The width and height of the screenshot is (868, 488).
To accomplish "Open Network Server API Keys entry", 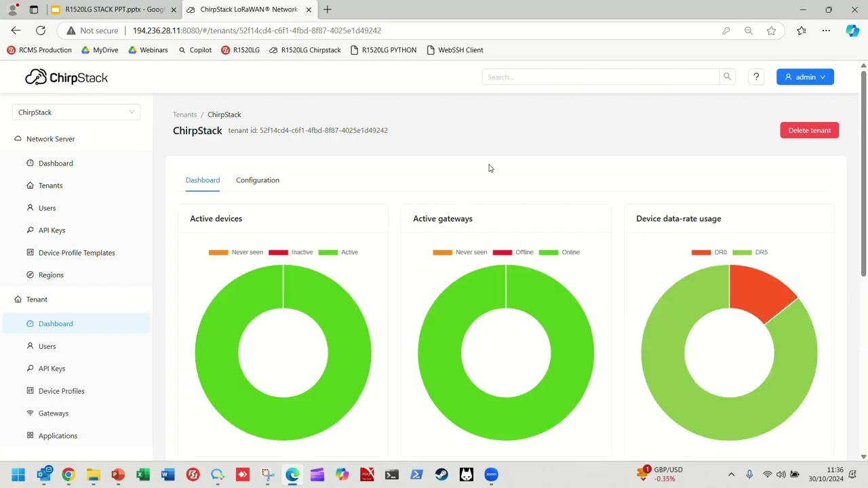I will tap(52, 230).
